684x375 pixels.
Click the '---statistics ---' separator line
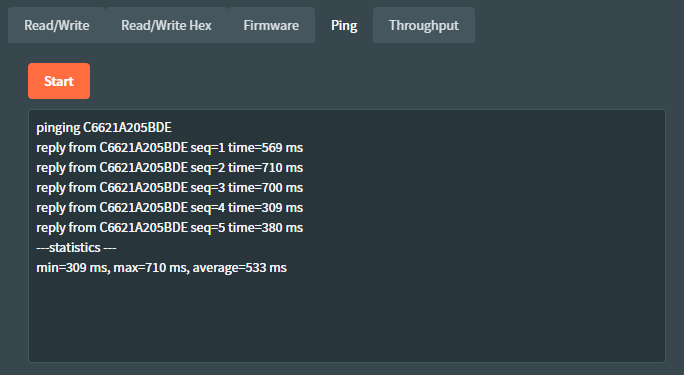click(76, 248)
